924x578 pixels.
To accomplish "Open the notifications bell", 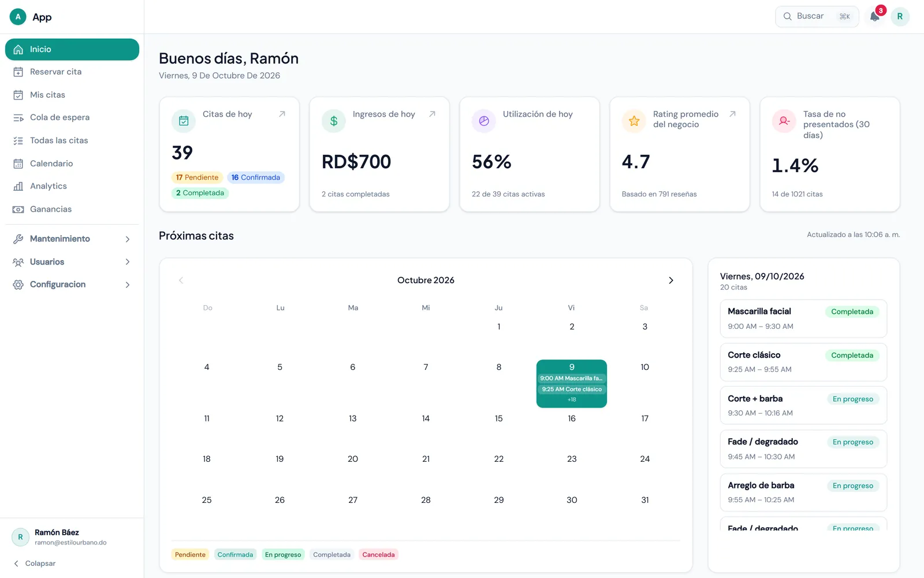I will pyautogui.click(x=875, y=17).
